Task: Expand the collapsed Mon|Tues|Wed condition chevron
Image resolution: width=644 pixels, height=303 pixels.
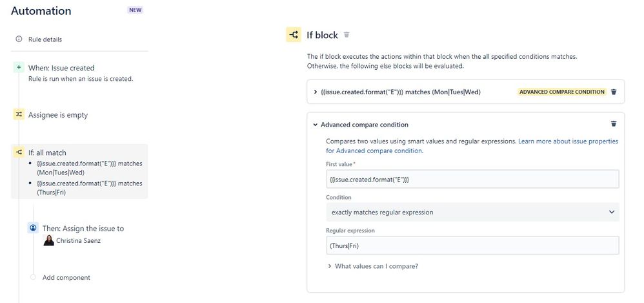Action: [316, 92]
